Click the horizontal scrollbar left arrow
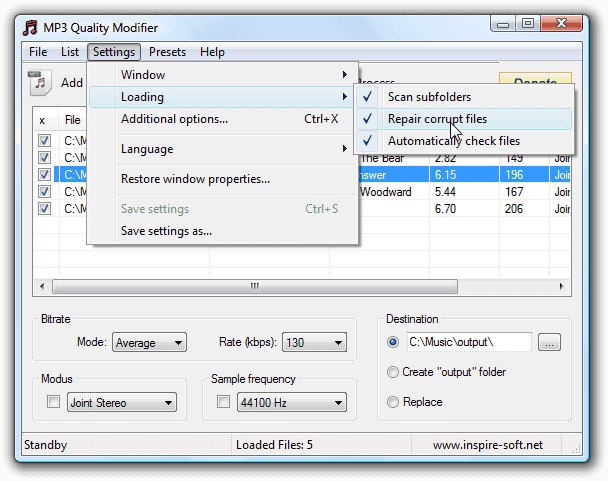Image resolution: width=608 pixels, height=481 pixels. 43,286
